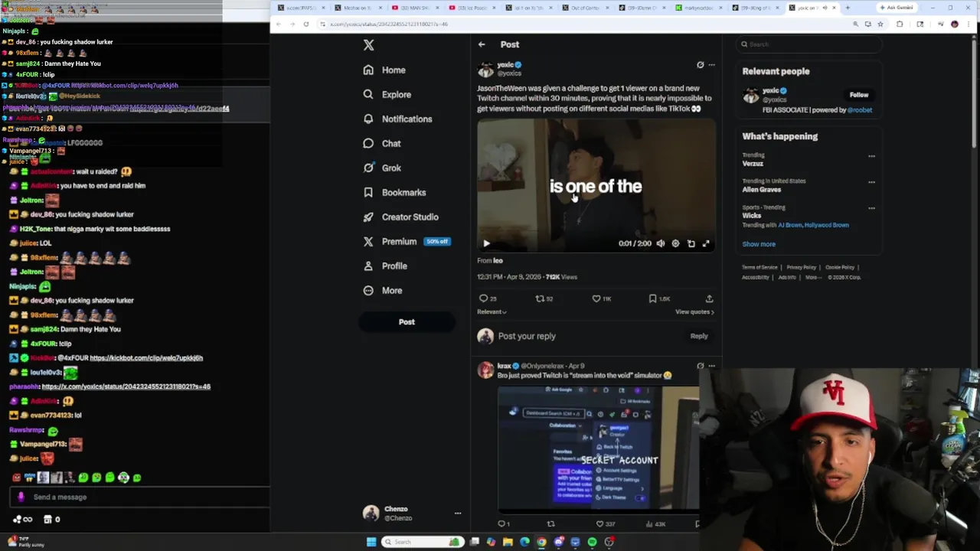Click Ask Gemini button
The image size is (980, 551).
click(x=896, y=8)
